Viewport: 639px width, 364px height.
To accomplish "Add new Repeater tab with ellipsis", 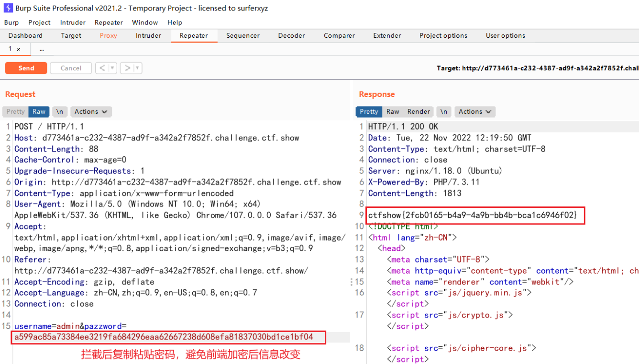I will [x=42, y=49].
